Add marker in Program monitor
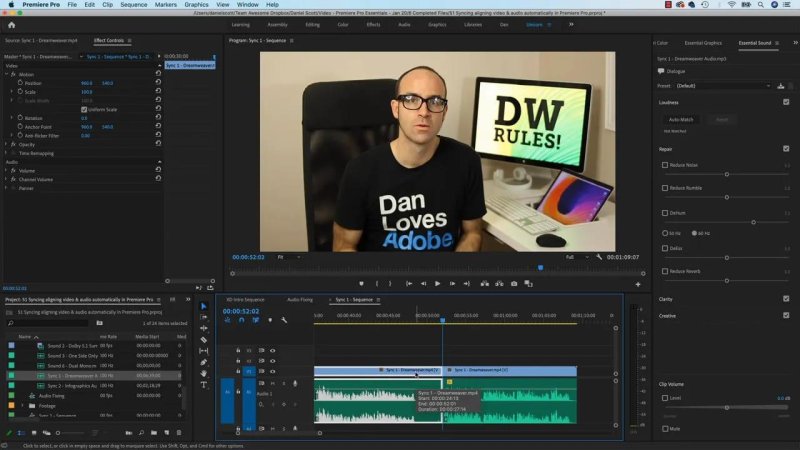The image size is (800, 450). (x=361, y=284)
